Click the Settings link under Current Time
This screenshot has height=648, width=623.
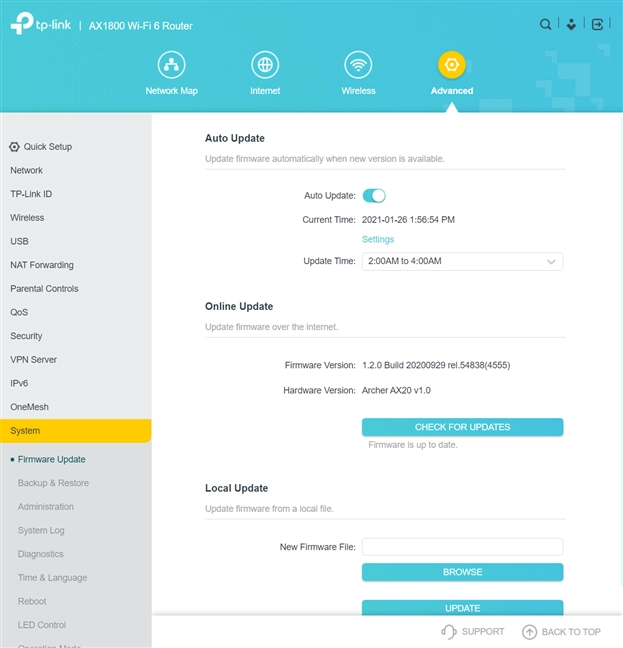(x=378, y=239)
